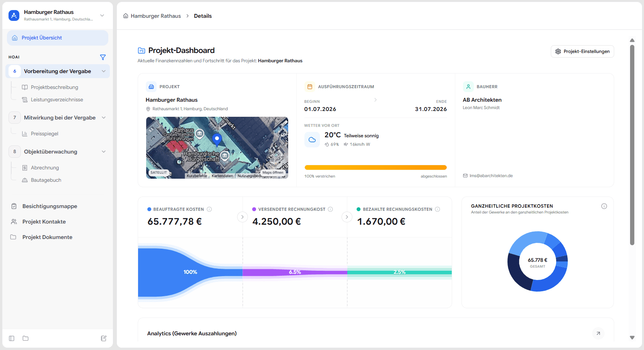Click the blue 100% funnel segment

(190, 272)
